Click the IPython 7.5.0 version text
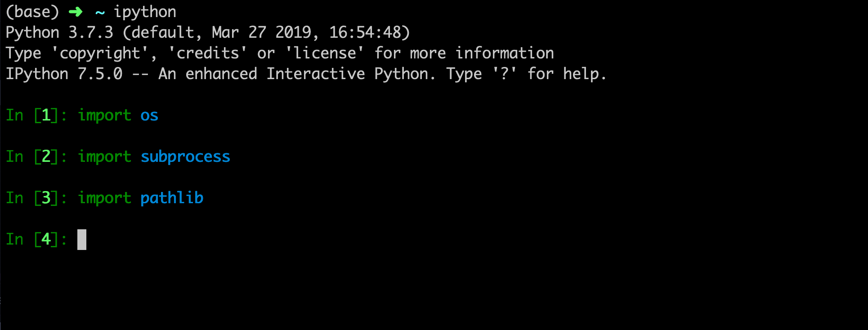This screenshot has height=330, width=868. 64,74
